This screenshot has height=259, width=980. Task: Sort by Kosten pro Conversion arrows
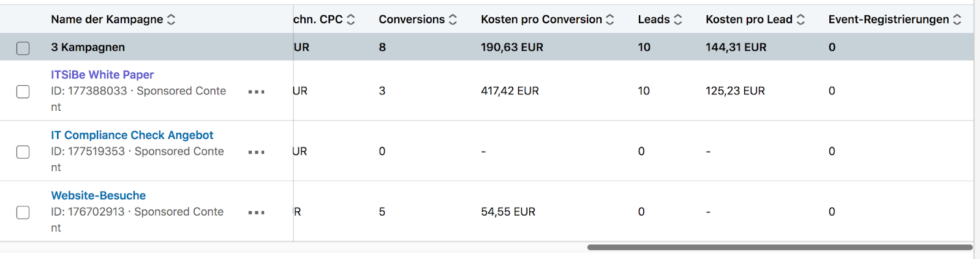(610, 20)
